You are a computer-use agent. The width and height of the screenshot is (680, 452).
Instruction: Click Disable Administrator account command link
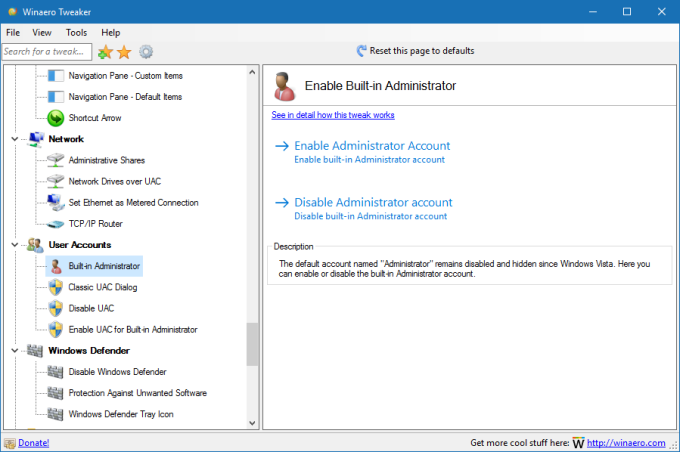pos(363,208)
